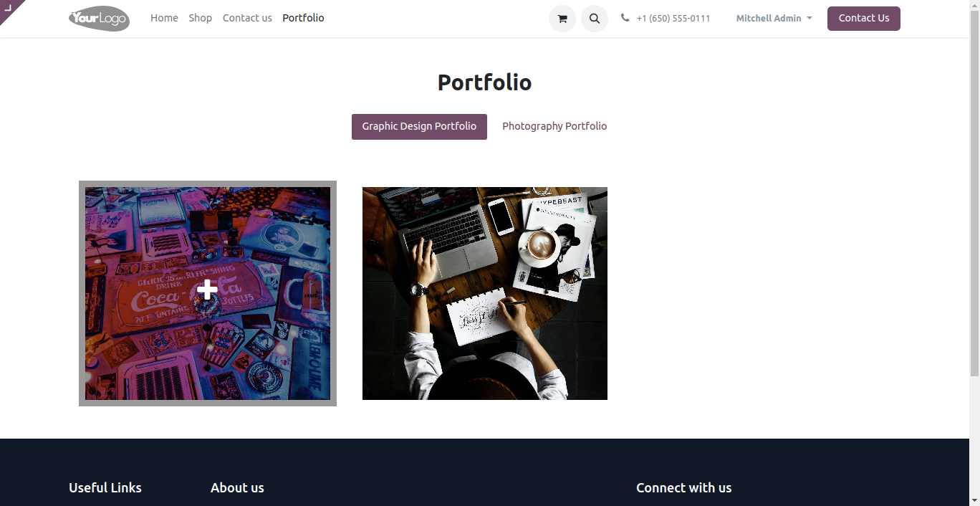980x506 pixels.
Task: Select the Graphic Design Portfolio tab
Action: [419, 126]
